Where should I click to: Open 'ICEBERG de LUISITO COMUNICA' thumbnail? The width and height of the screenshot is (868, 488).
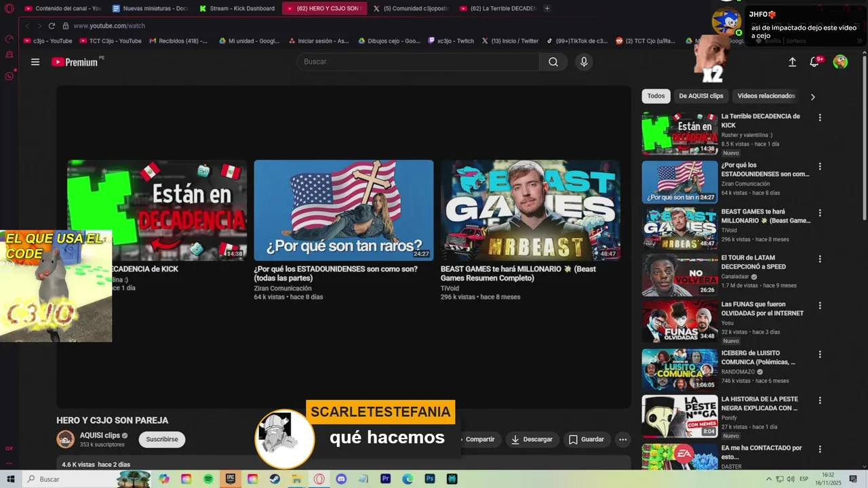679,369
